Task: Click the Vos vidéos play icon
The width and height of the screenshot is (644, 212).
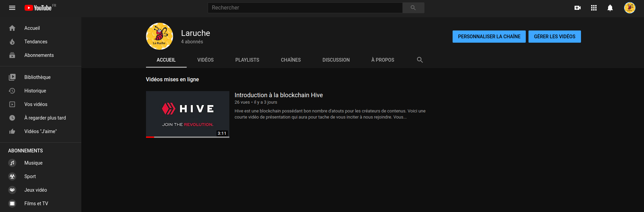Action: click(12, 104)
